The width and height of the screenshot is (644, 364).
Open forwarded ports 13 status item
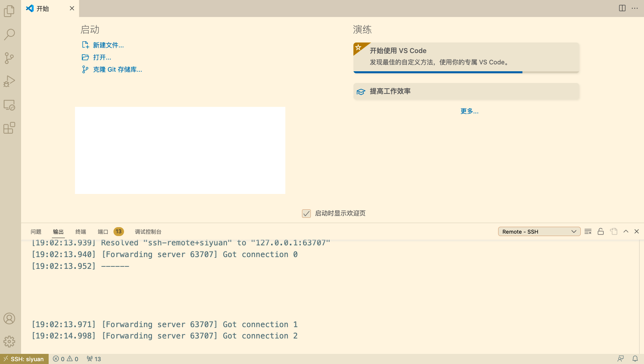click(94, 359)
